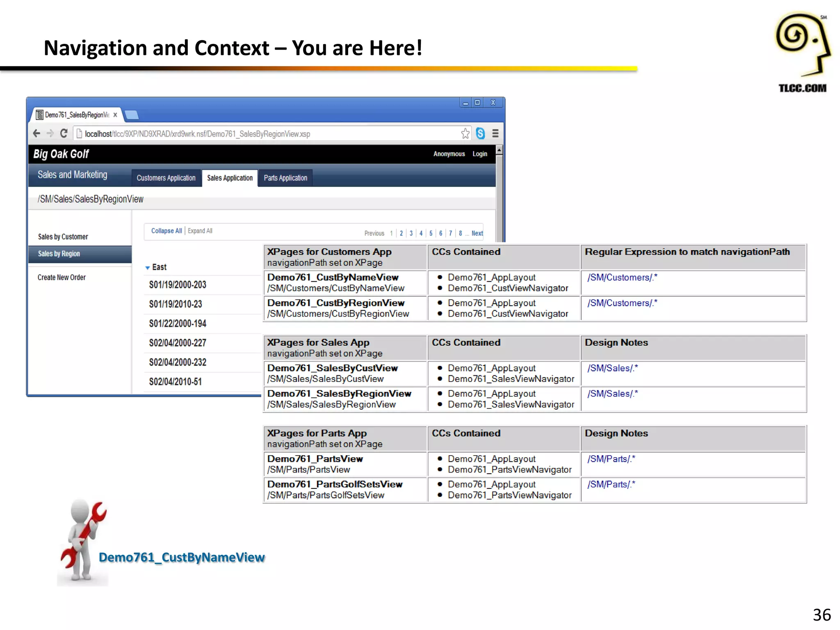Screen dimensions: 840x630
Task: Go to page 3 in the pager
Action: pyautogui.click(x=411, y=233)
